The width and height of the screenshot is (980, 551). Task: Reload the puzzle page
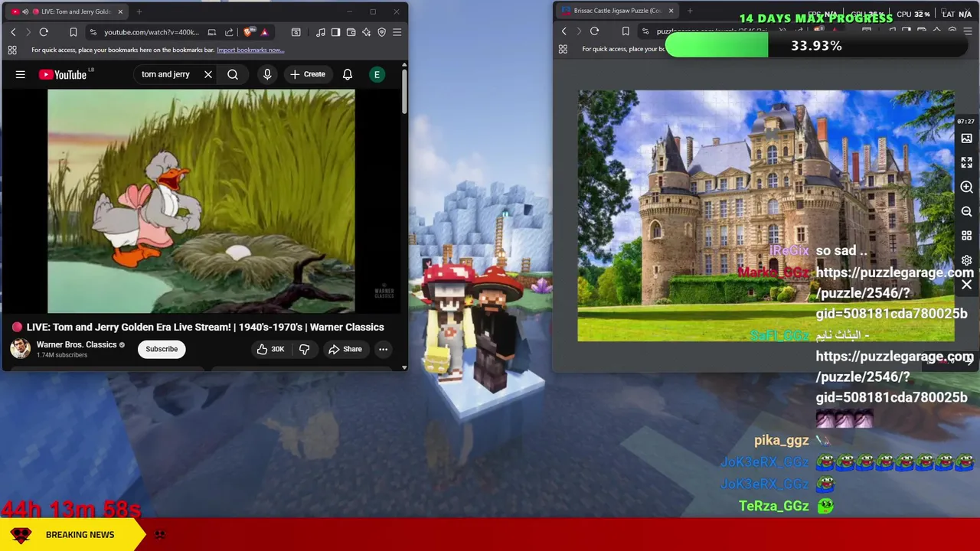594,31
